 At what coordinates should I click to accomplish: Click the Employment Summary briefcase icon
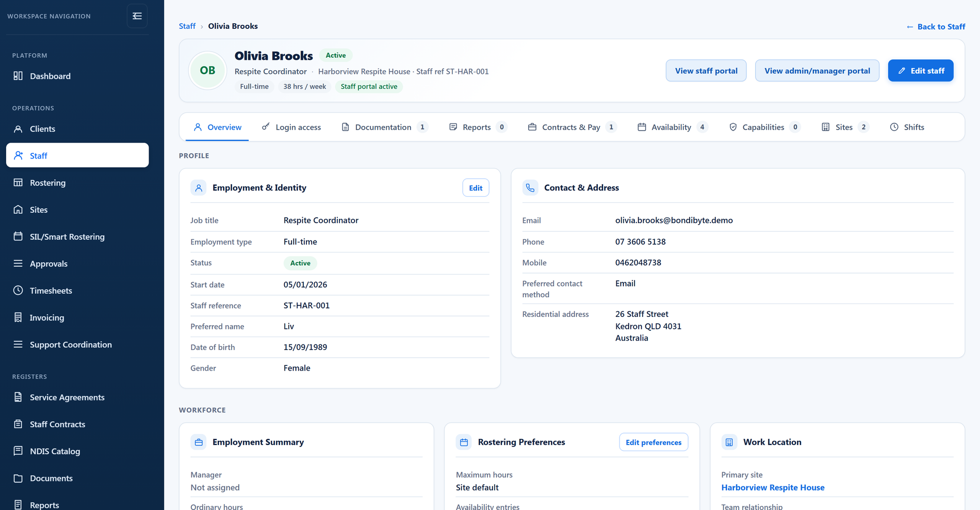(x=199, y=442)
